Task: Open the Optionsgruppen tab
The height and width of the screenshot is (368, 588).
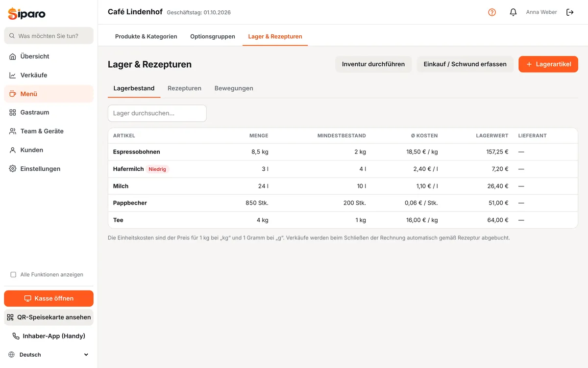Action: pos(213,36)
